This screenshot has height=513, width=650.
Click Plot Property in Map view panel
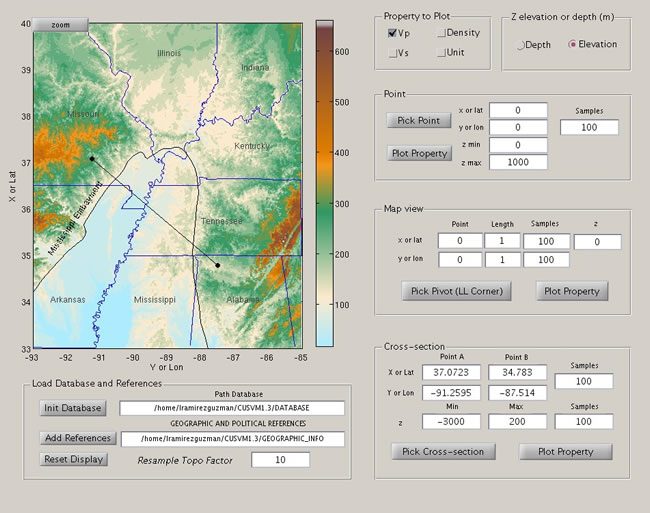tap(571, 291)
